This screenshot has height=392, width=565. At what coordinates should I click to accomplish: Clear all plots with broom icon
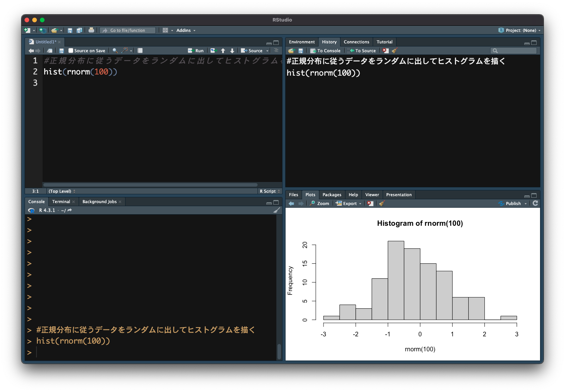pos(382,203)
